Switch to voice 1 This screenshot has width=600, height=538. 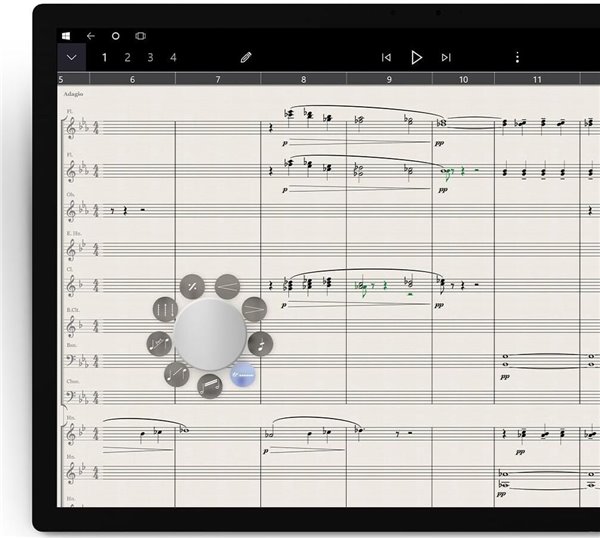pyautogui.click(x=104, y=58)
